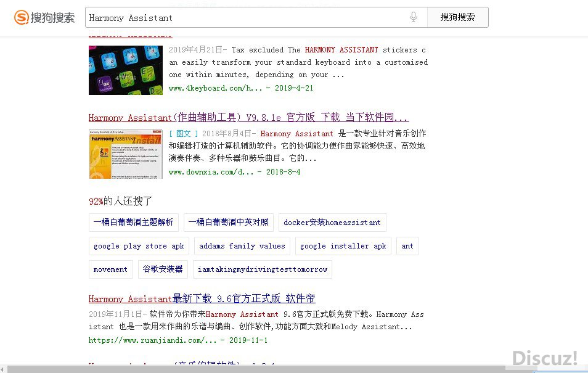Click the 图文 tag label
The width and height of the screenshot is (588, 373).
[x=184, y=134]
